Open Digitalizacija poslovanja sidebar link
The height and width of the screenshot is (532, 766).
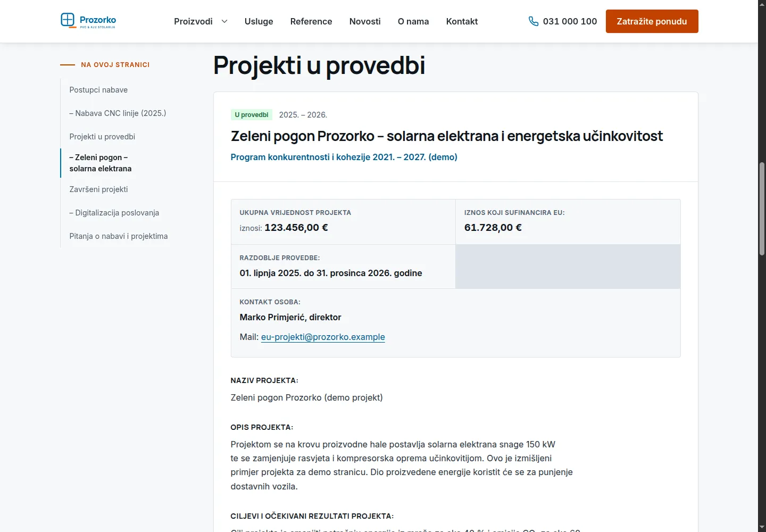pyautogui.click(x=114, y=213)
